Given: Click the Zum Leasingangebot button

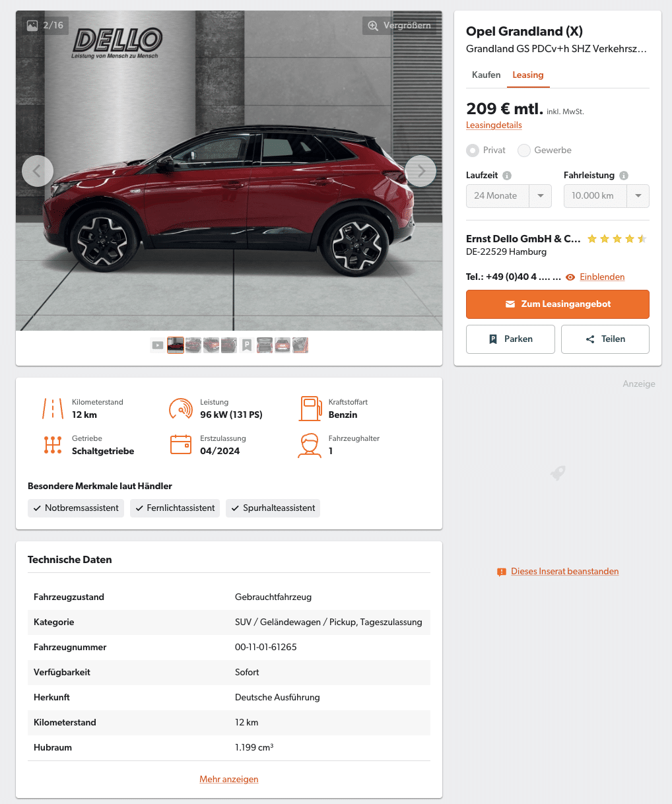Looking at the screenshot, I should (558, 304).
